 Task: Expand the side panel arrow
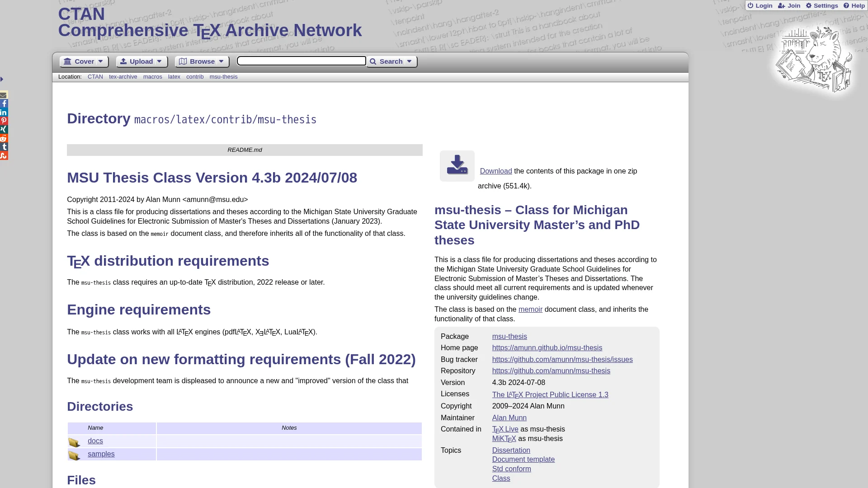[2, 79]
